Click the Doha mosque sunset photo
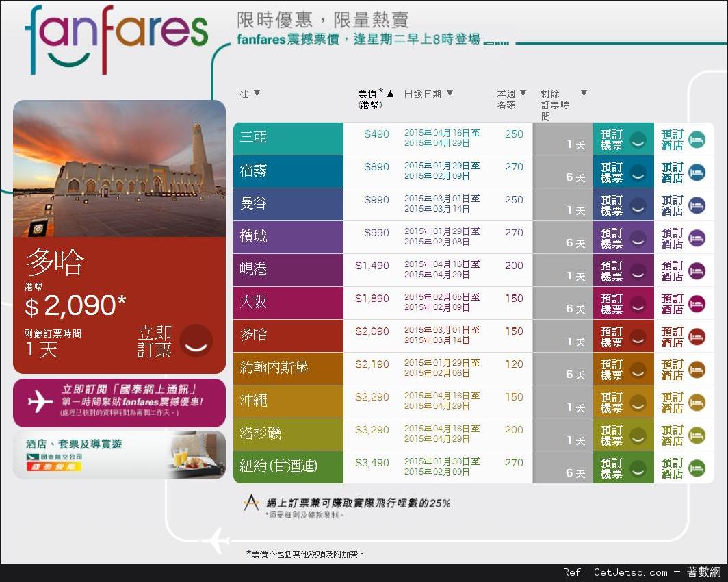Image resolution: width=728 pixels, height=582 pixels. [x=119, y=168]
